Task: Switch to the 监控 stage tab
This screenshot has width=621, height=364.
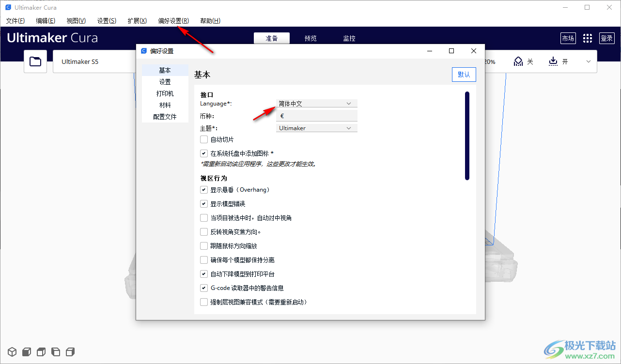Action: (349, 38)
